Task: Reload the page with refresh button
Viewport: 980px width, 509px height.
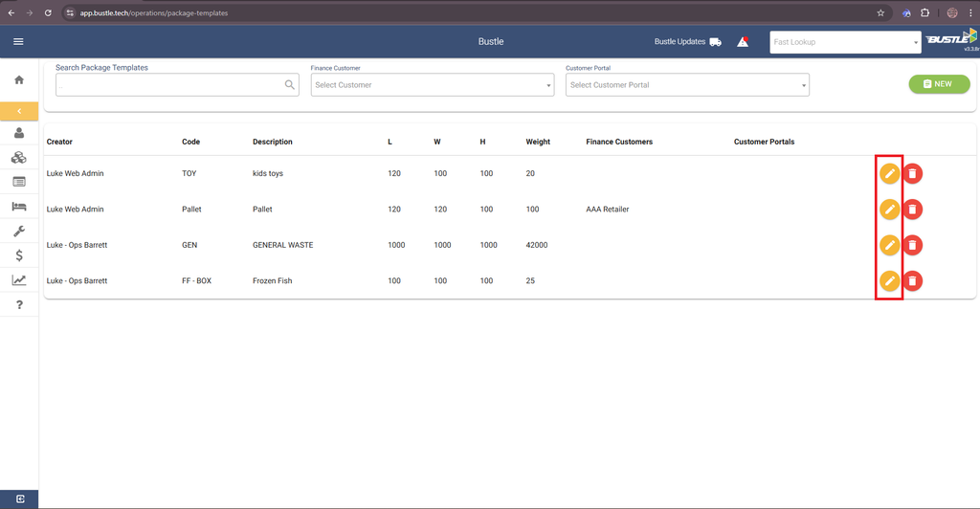Action: (48, 12)
